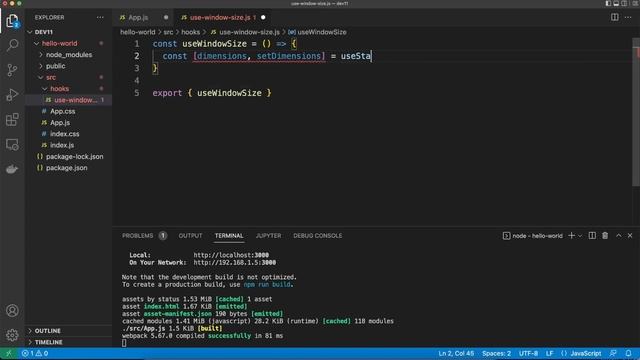640x360 pixels.
Task: Open Remote Explorer view
Action: [12, 144]
